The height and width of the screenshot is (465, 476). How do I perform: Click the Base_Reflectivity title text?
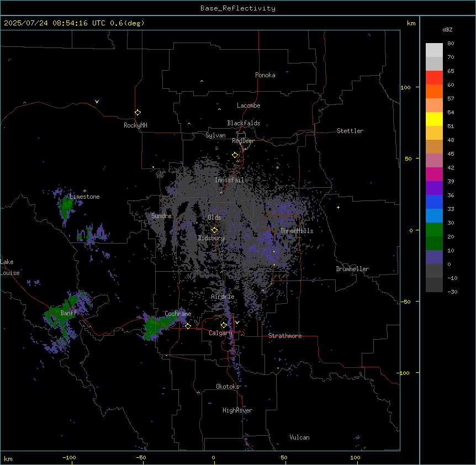(x=238, y=8)
